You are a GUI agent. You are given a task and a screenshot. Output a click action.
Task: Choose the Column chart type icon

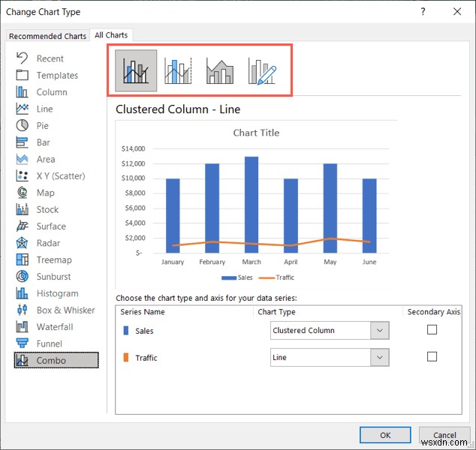pos(23,92)
